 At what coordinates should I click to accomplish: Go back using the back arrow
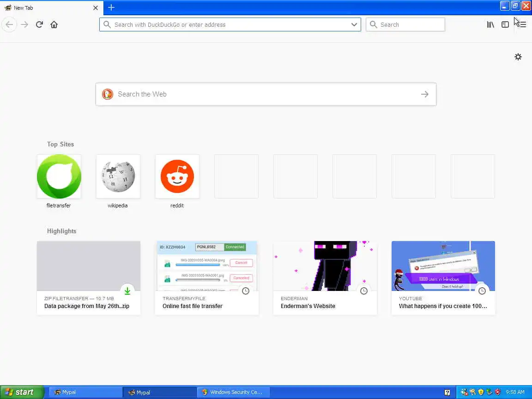coord(9,24)
